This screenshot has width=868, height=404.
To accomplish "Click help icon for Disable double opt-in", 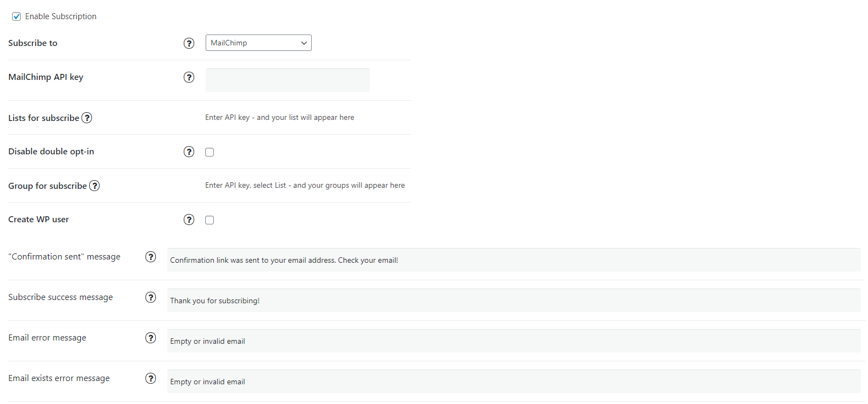I will [x=189, y=152].
